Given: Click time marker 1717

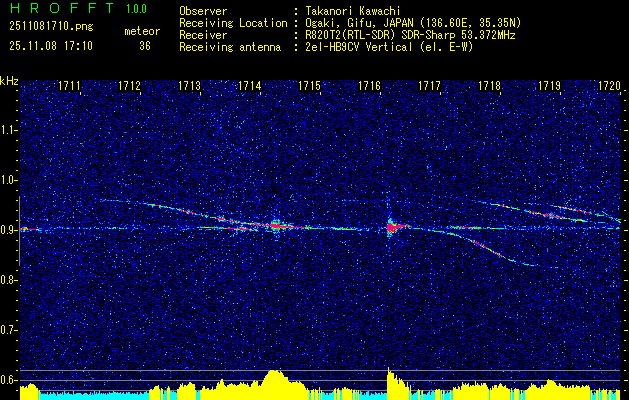Looking at the screenshot, I should click(x=429, y=85).
